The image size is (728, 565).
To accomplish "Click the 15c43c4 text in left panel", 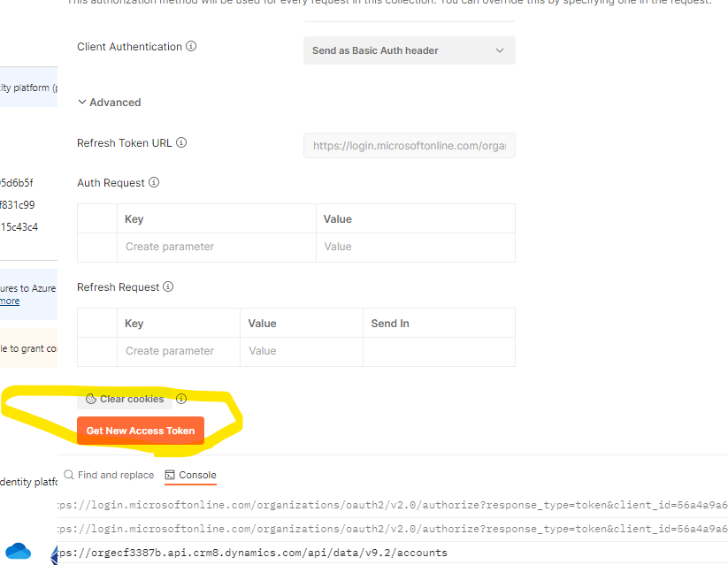I will point(19,227).
